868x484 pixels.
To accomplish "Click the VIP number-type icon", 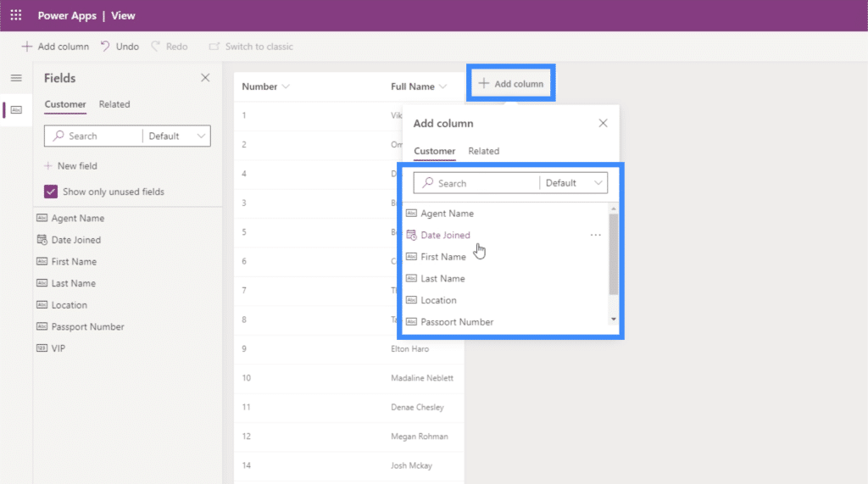I will pos(42,348).
